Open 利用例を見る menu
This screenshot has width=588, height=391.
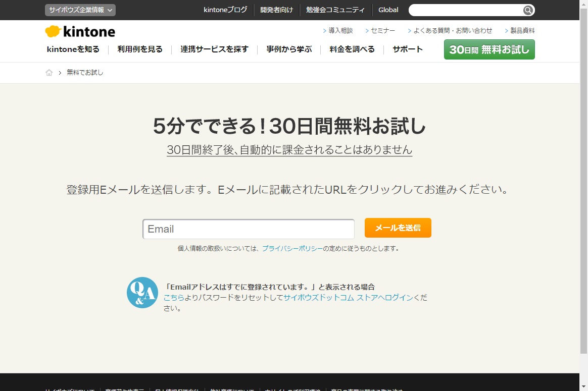pos(140,49)
